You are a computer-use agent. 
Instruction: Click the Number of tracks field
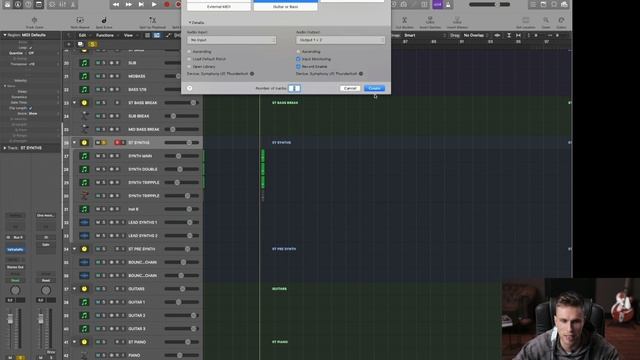(294, 88)
